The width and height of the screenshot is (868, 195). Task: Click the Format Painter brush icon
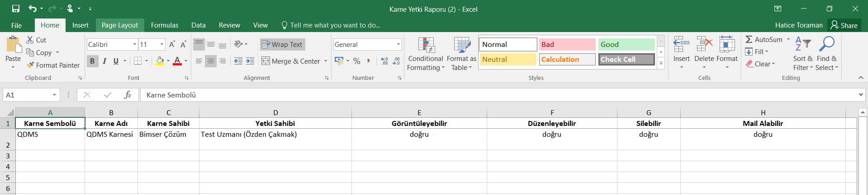click(x=30, y=65)
